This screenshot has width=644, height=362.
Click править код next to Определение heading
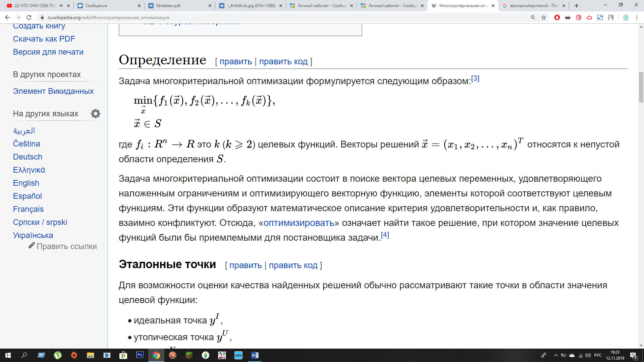(283, 62)
